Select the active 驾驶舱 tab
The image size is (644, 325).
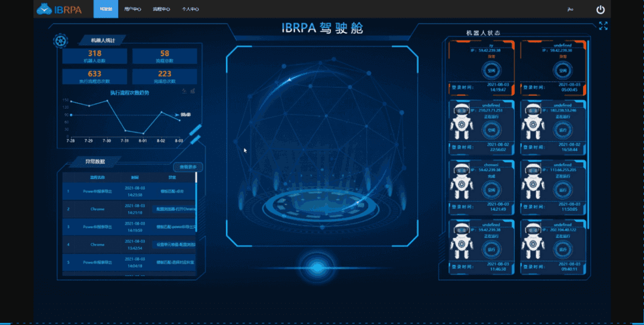point(106,9)
